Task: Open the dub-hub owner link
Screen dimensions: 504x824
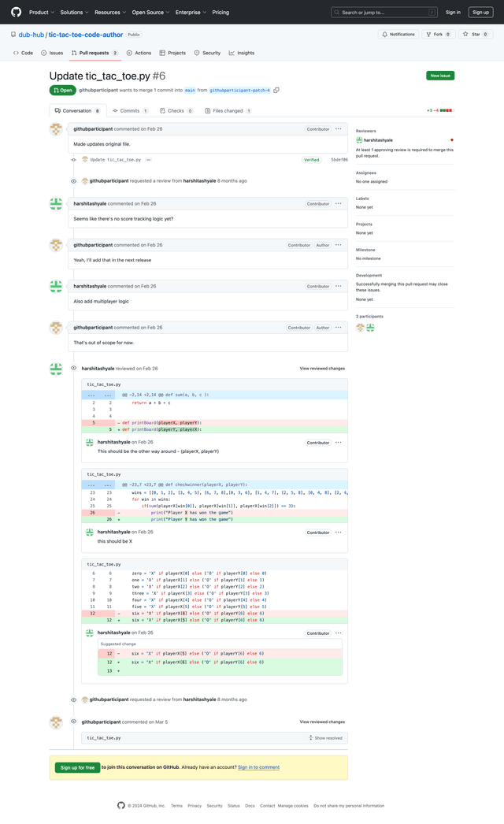Action: (31, 35)
